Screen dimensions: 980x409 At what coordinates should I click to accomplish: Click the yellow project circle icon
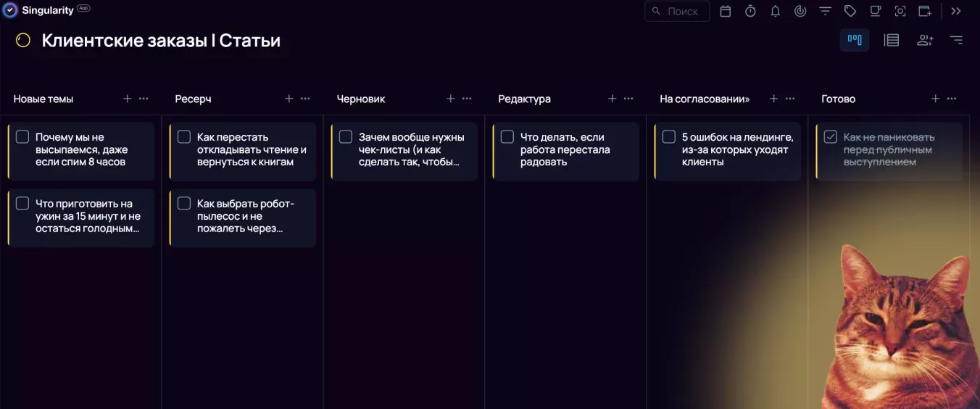click(x=23, y=41)
